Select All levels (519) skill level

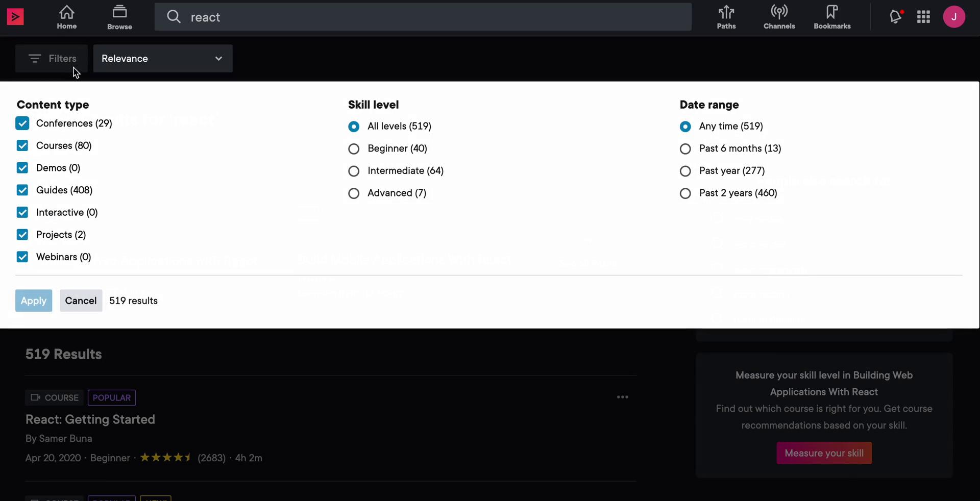354,127
